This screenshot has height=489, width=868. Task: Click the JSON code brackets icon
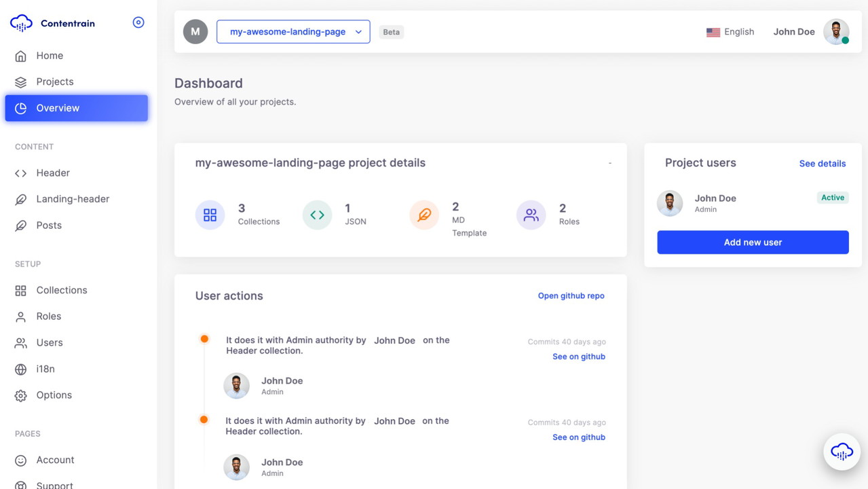click(317, 215)
